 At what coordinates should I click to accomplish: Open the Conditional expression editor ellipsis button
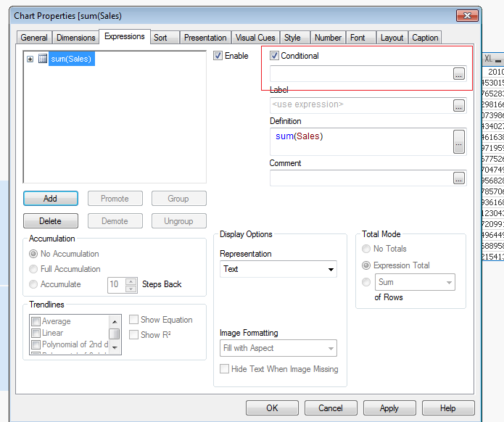tap(459, 74)
